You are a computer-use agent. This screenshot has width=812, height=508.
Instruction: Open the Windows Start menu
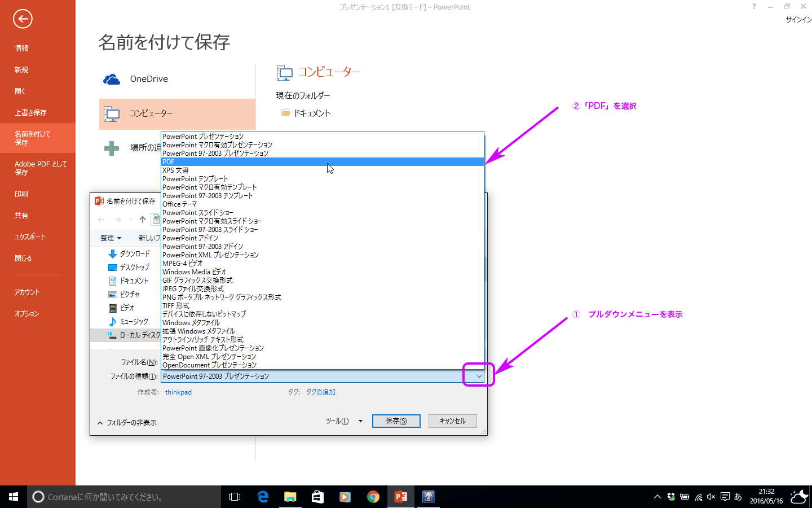pyautogui.click(x=14, y=497)
